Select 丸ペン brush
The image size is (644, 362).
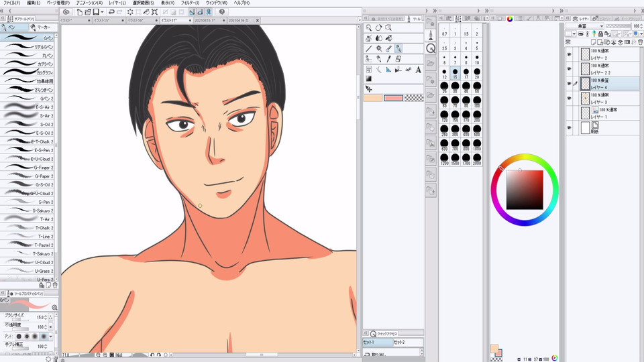(x=27, y=55)
